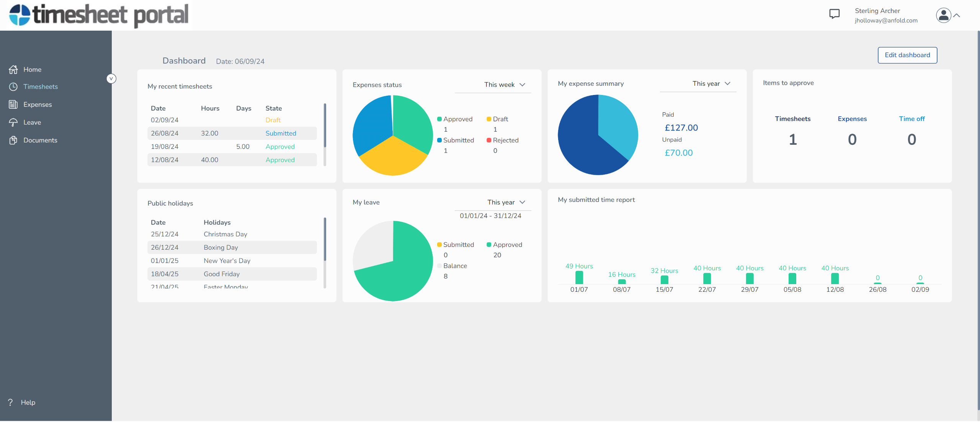
Task: Click the Timesheets clock icon
Action: pyautogui.click(x=13, y=87)
